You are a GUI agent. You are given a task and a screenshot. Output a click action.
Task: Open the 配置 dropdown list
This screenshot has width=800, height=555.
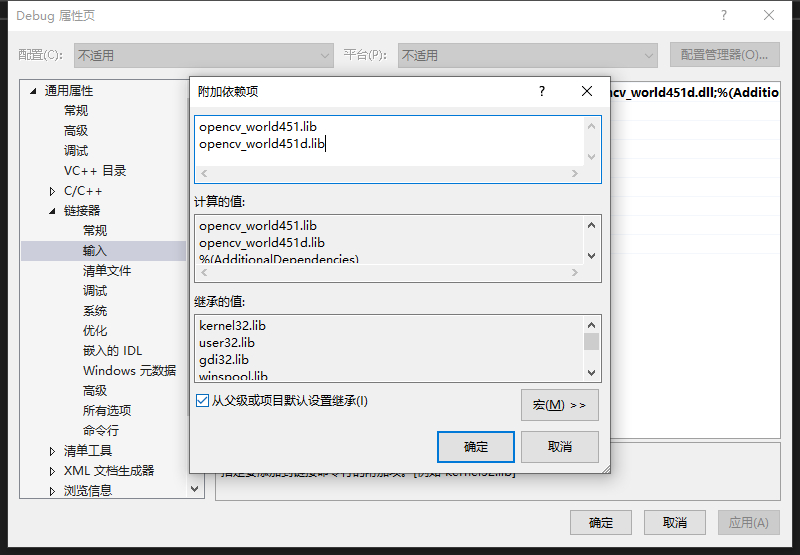[204, 55]
